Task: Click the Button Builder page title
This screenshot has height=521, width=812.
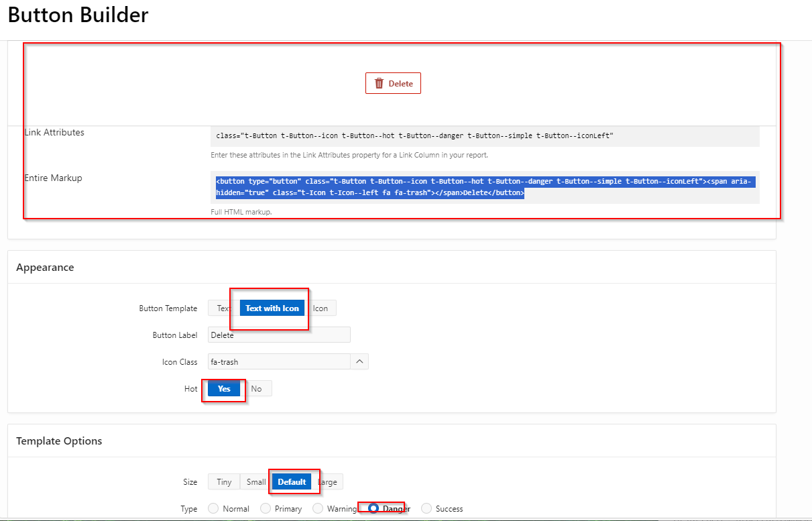Action: click(78, 14)
